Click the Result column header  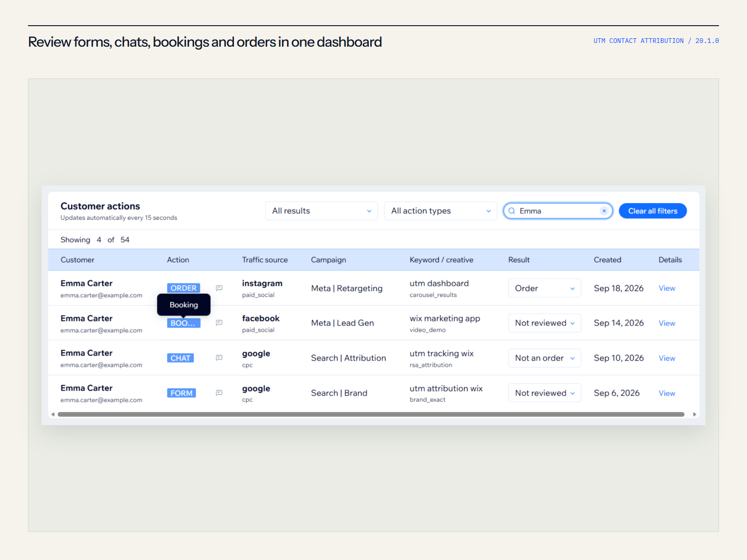(x=519, y=260)
